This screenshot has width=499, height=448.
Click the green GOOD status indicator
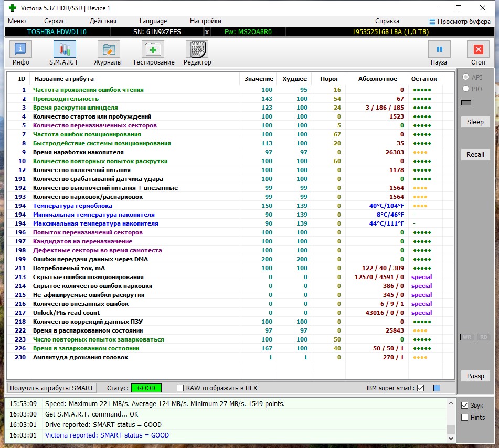tap(146, 388)
